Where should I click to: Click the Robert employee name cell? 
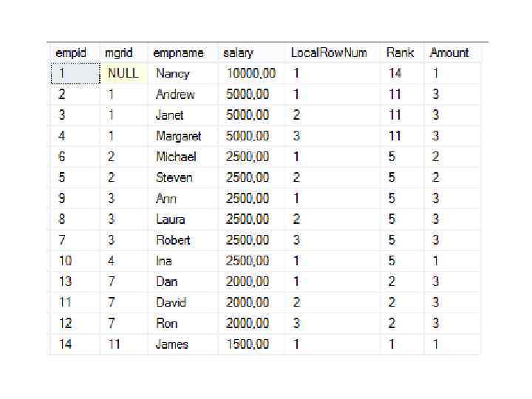point(173,240)
